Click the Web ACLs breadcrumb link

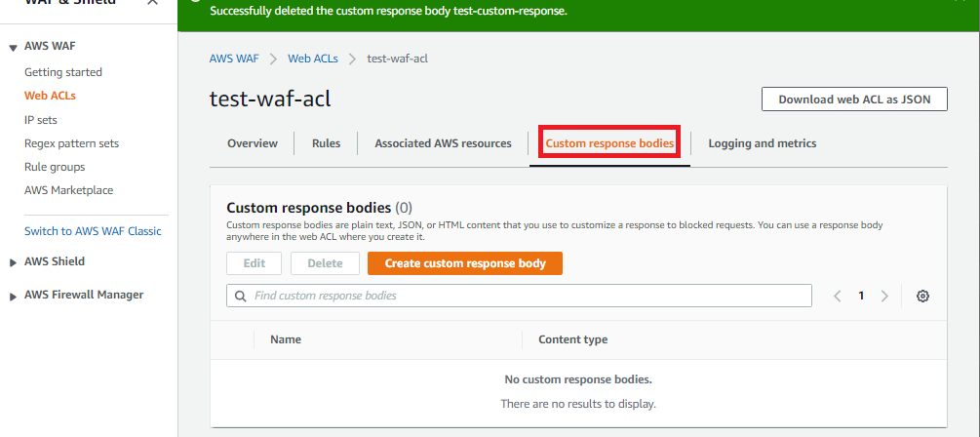click(x=312, y=59)
